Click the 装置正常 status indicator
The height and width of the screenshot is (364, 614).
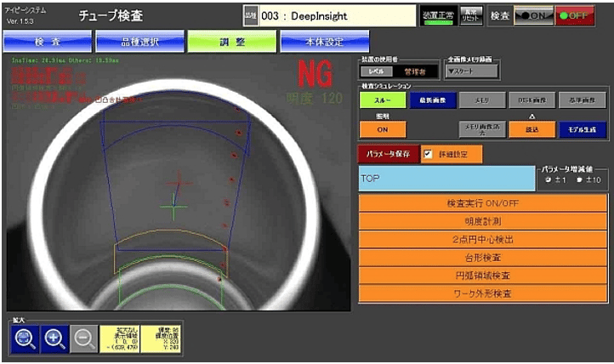click(x=438, y=16)
